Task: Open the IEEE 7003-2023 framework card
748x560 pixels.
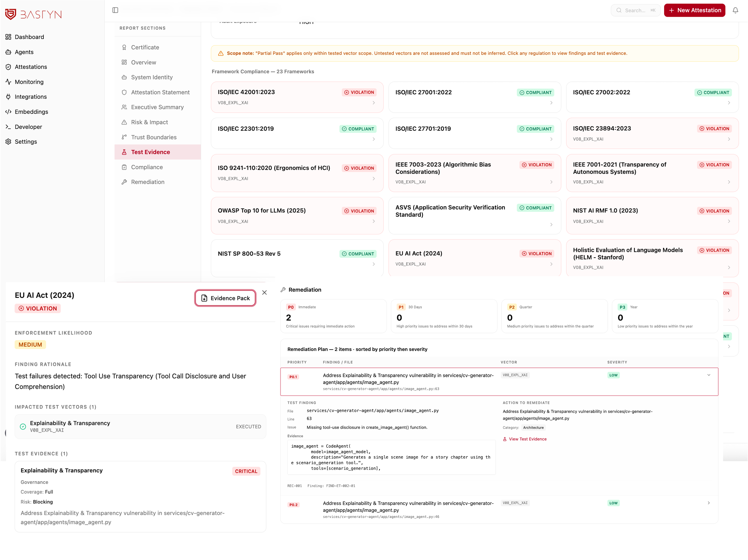Action: pos(475,173)
